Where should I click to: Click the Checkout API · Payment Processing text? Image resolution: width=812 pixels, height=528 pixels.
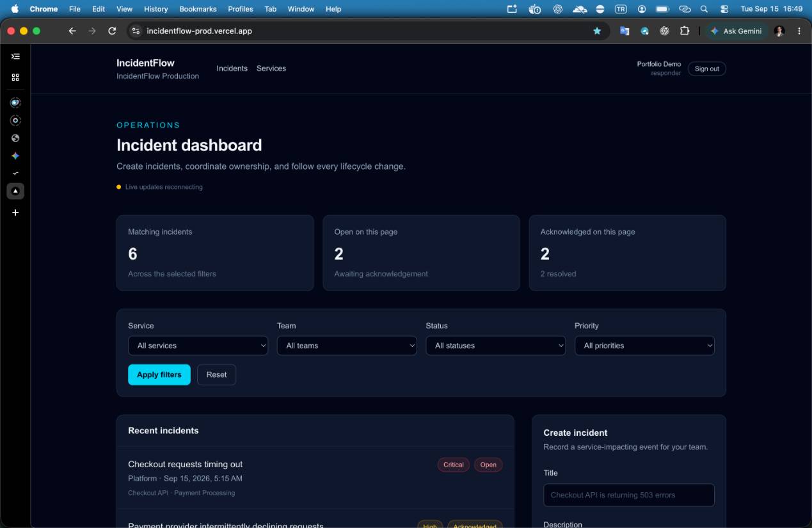tap(181, 493)
